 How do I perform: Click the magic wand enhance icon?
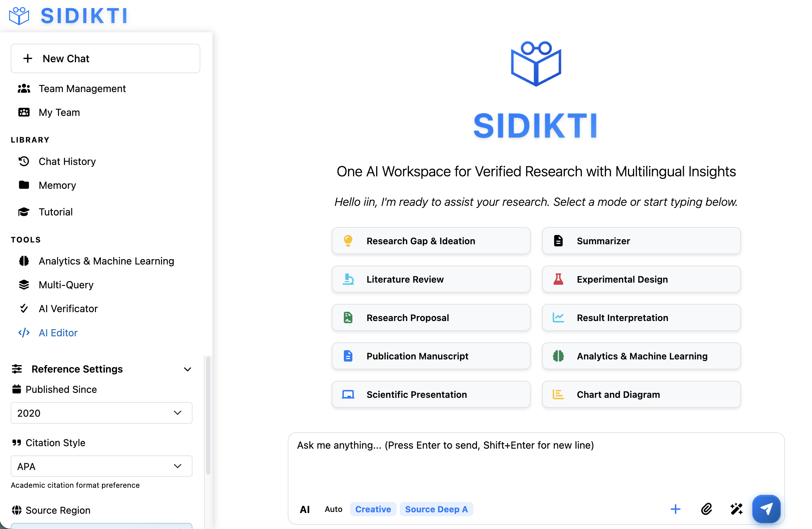point(737,509)
